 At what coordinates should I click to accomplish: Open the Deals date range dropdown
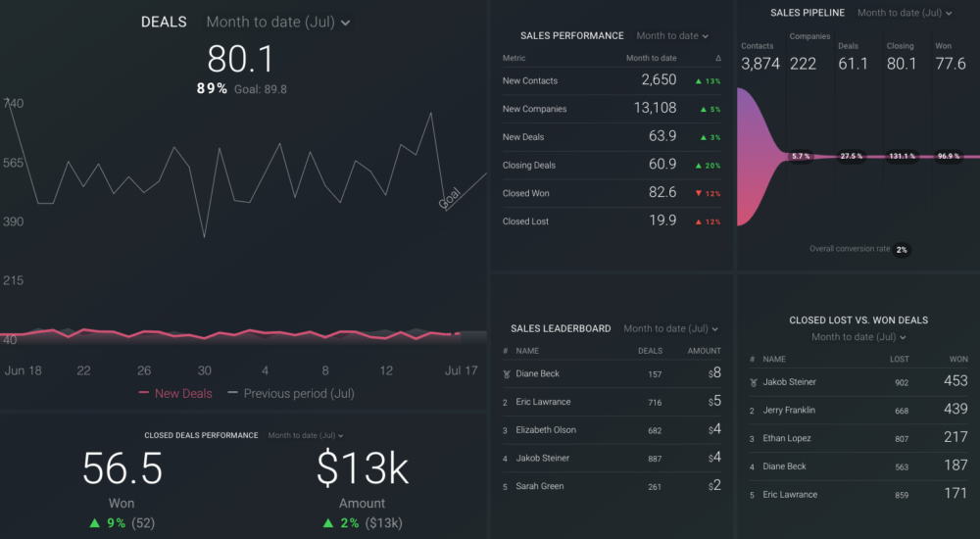(277, 23)
